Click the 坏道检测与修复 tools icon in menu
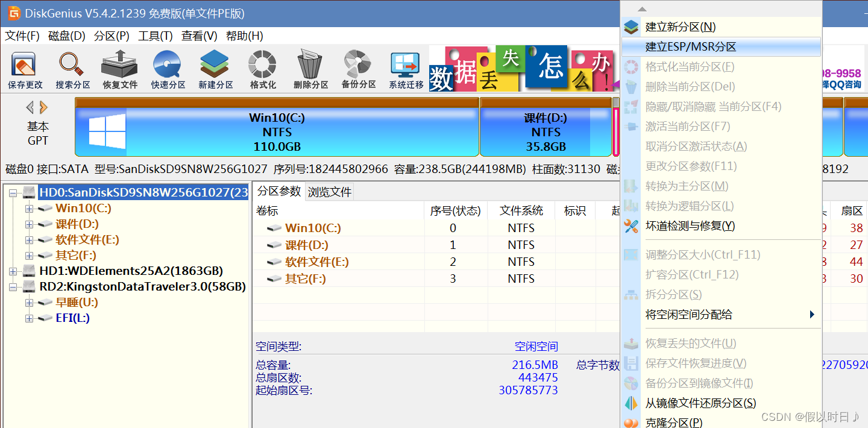The width and height of the screenshot is (868, 428). [631, 226]
